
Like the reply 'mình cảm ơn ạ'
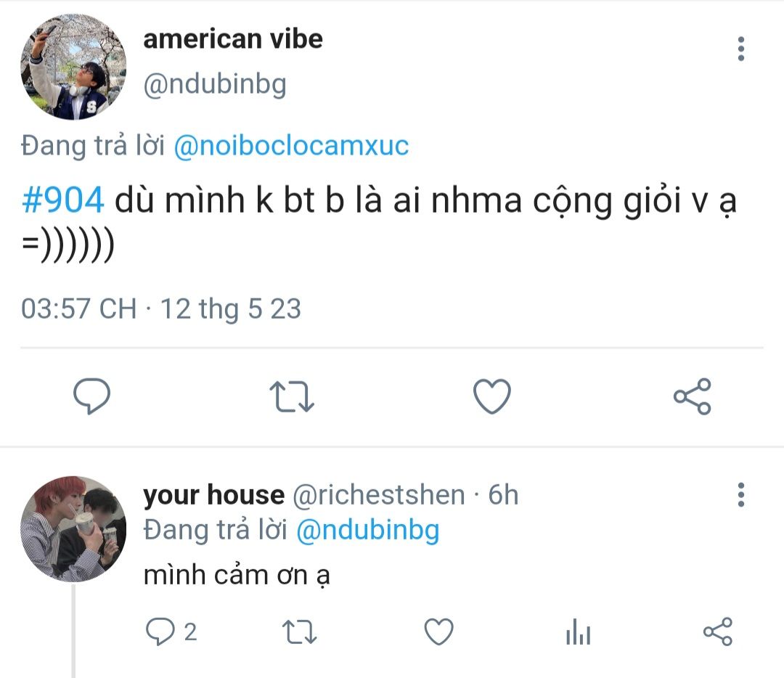tap(438, 632)
